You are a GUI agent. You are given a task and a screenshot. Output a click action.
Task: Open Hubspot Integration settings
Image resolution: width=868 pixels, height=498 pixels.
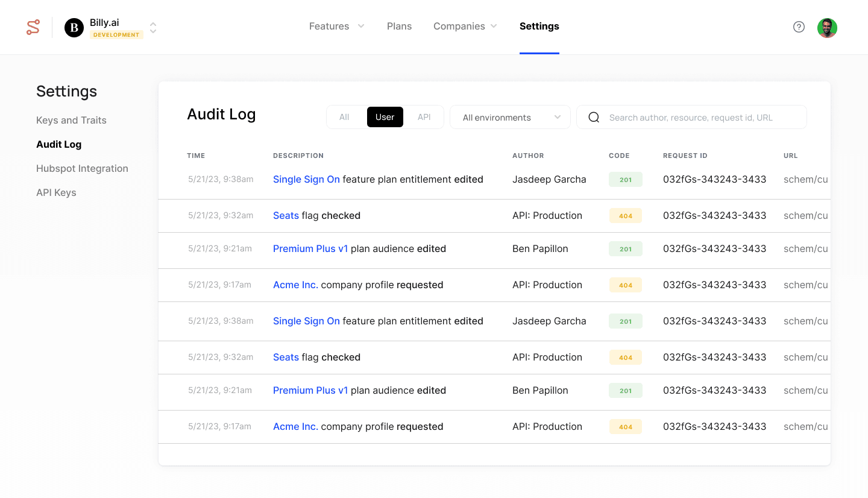(x=82, y=169)
